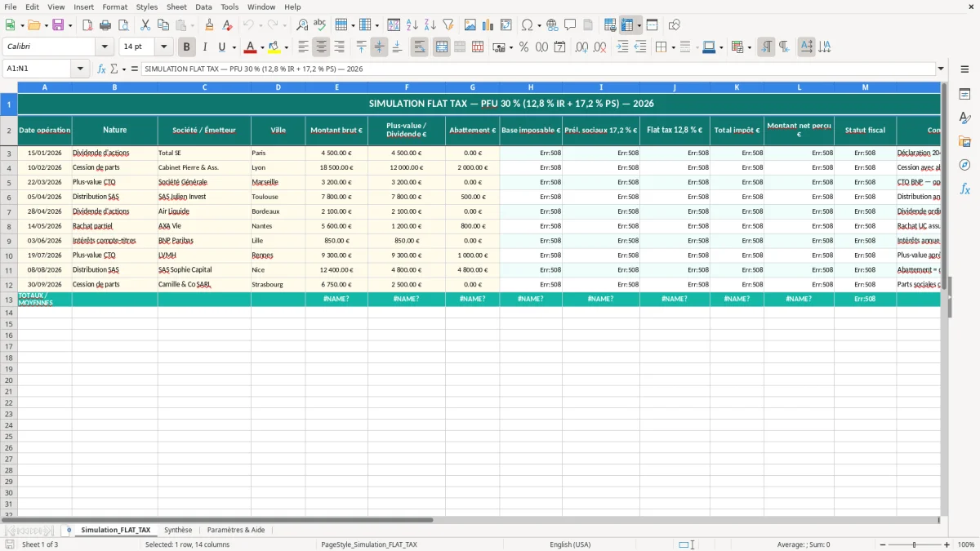980x551 pixels.
Task: Click the zoom slider in status bar
Action: tap(914, 544)
